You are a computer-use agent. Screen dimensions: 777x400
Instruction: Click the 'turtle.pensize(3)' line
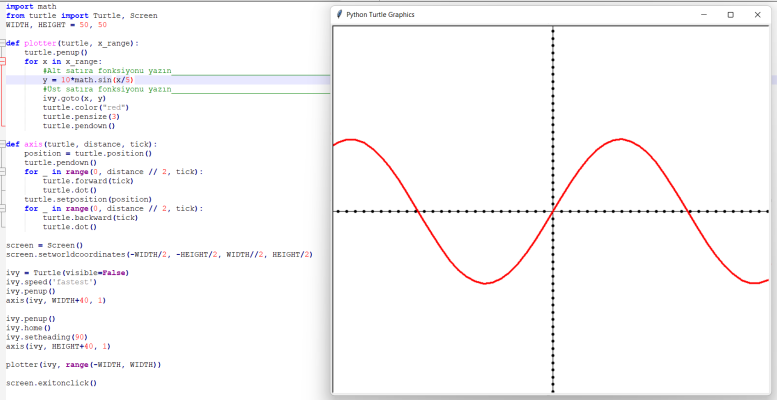pyautogui.click(x=81, y=117)
